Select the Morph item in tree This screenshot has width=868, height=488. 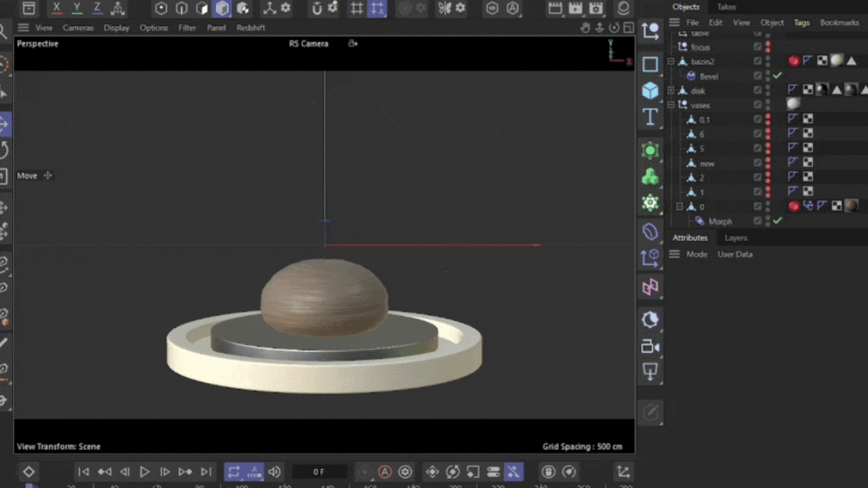click(719, 221)
